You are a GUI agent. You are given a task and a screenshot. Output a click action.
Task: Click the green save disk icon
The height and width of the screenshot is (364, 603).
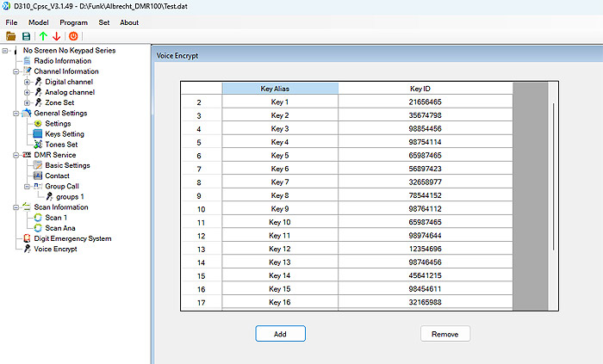coord(27,36)
